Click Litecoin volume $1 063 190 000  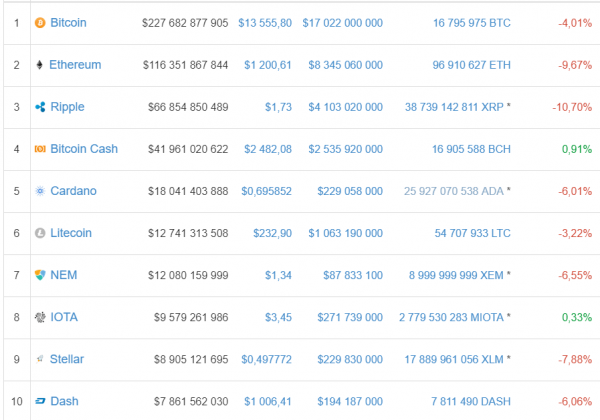click(346, 233)
